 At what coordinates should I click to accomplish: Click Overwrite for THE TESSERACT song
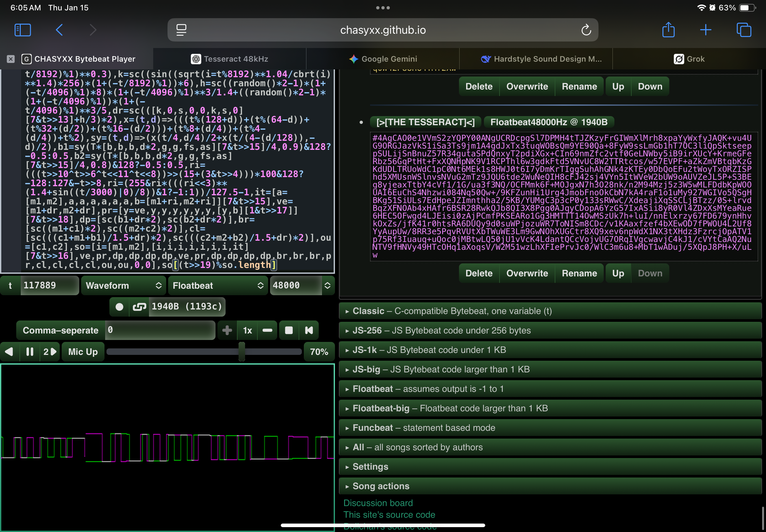(x=527, y=273)
